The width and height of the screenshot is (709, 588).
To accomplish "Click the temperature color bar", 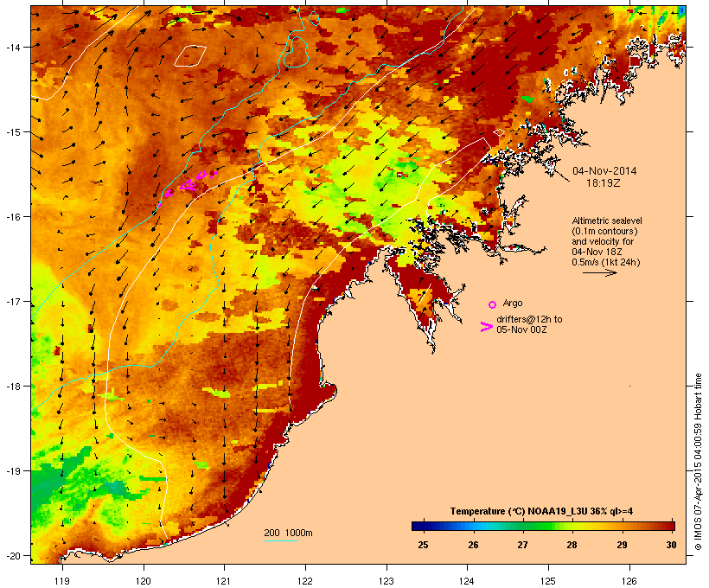I will (543, 526).
